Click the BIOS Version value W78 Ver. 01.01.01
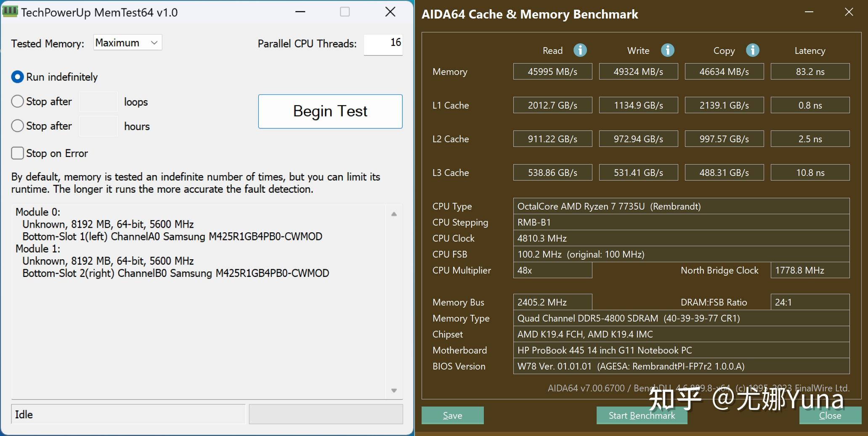The image size is (868, 436). tap(681, 366)
